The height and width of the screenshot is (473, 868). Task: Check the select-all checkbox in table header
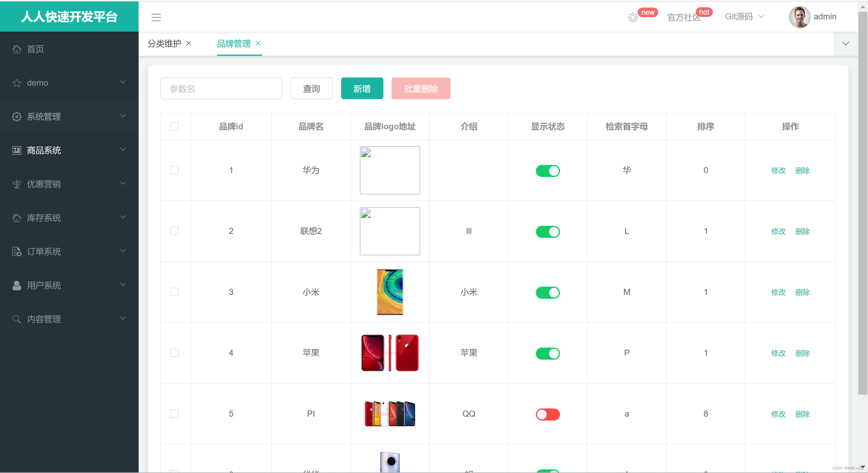(x=174, y=126)
